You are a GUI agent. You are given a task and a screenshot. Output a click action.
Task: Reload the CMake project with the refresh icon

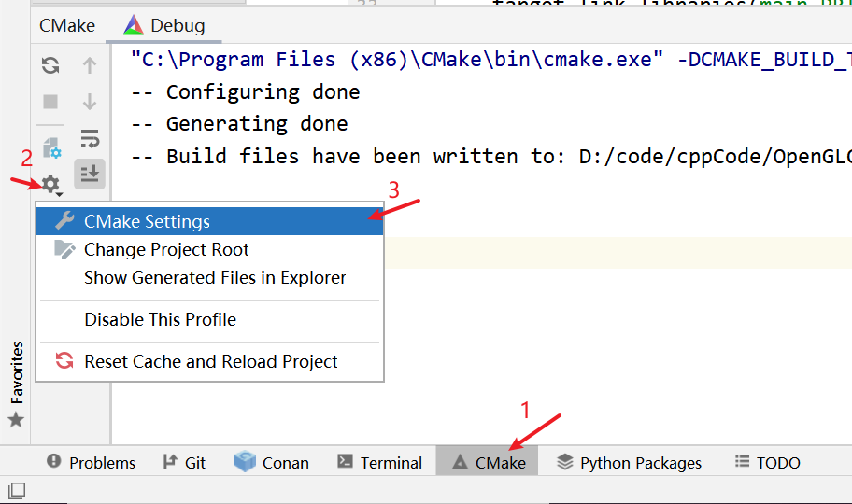coord(50,65)
